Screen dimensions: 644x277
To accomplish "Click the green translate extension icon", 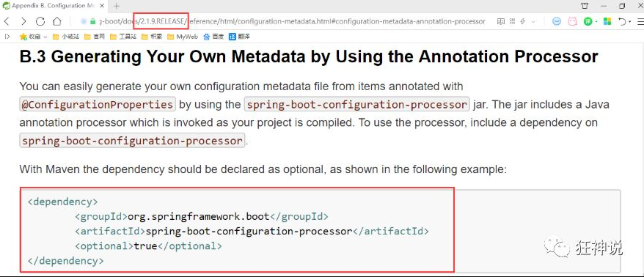I will pos(588,21).
